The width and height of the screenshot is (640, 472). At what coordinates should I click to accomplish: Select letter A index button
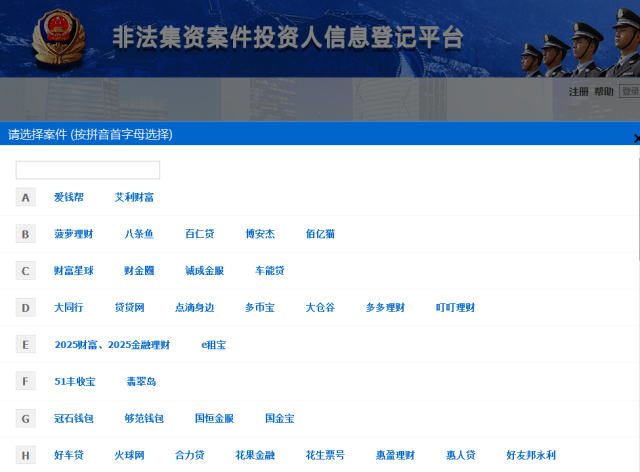pos(25,197)
